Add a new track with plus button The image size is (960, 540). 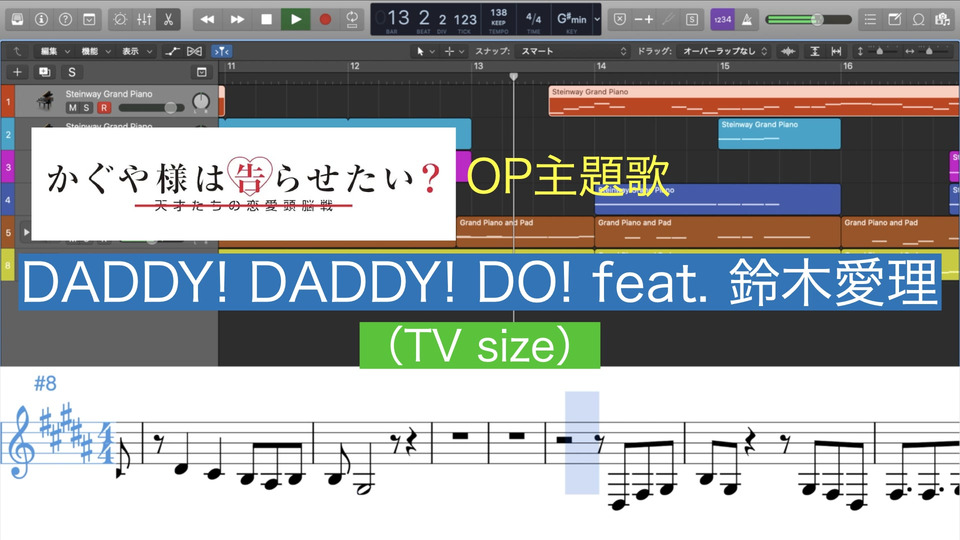pyautogui.click(x=17, y=72)
